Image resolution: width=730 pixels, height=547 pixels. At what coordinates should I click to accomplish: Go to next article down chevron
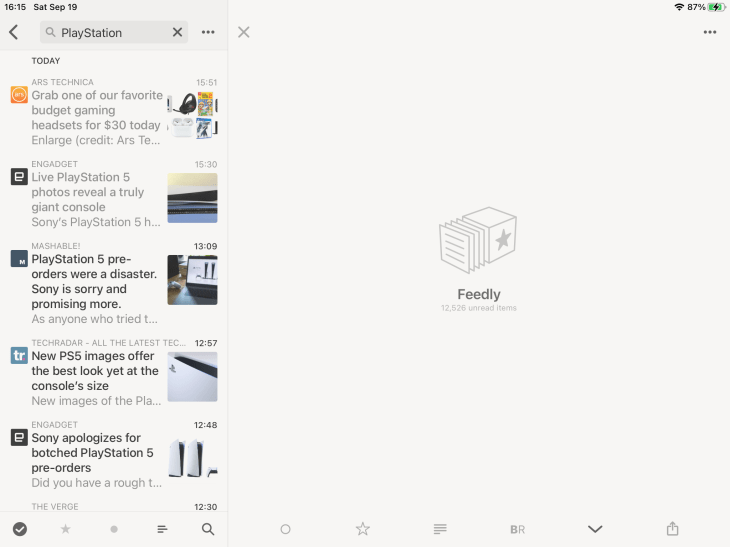pos(595,529)
